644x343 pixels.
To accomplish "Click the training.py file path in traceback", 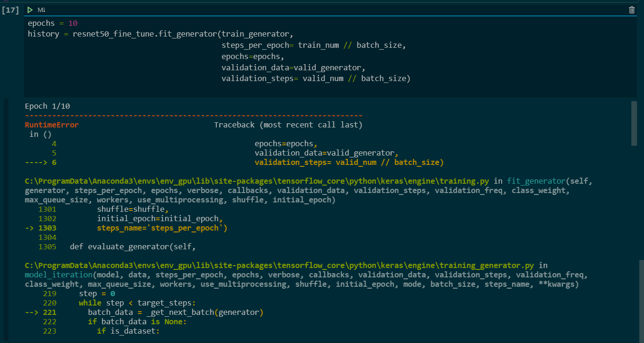I will tap(257, 181).
